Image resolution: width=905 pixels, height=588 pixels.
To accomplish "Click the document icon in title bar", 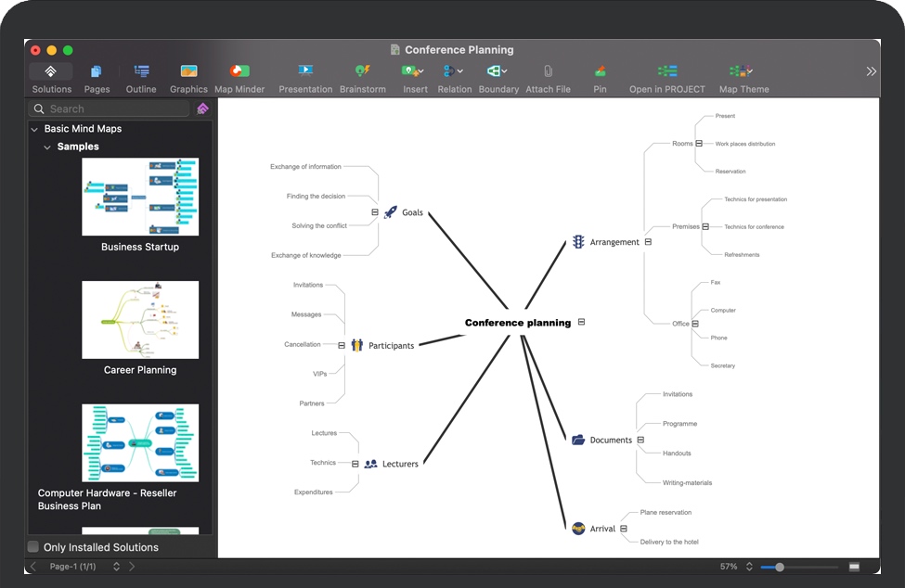I will pos(394,50).
